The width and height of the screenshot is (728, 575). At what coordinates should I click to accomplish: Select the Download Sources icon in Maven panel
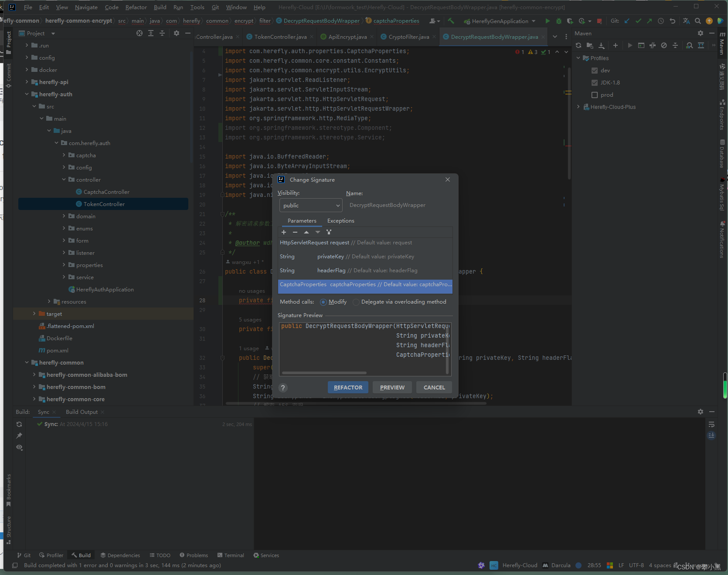point(602,45)
